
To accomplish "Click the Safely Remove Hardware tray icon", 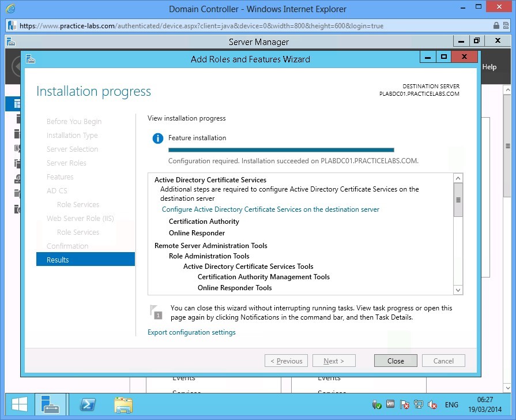I will tap(376, 404).
